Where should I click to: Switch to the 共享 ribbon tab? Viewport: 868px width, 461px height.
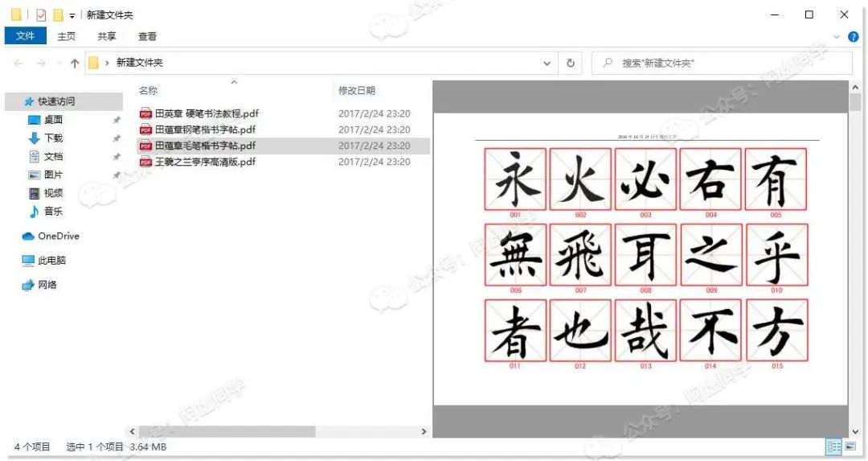107,36
